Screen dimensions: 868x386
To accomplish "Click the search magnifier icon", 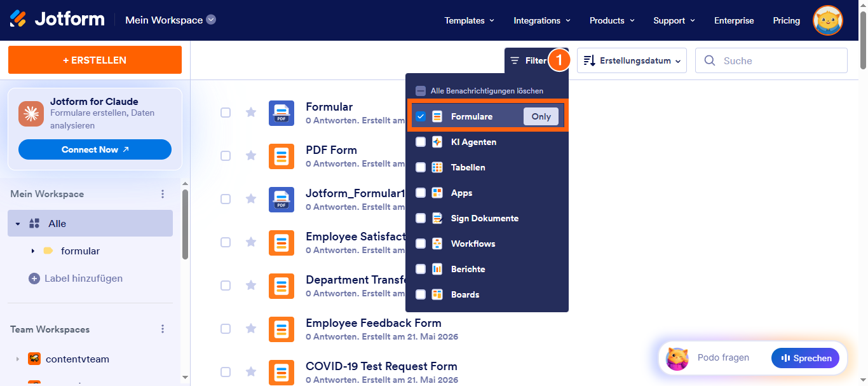I will click(x=710, y=60).
